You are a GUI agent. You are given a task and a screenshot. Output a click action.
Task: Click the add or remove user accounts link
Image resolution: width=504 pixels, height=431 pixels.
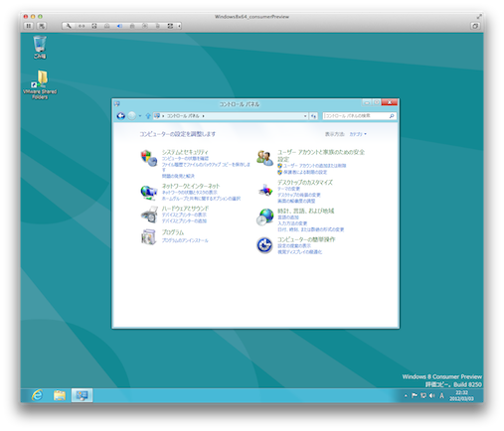click(314, 166)
